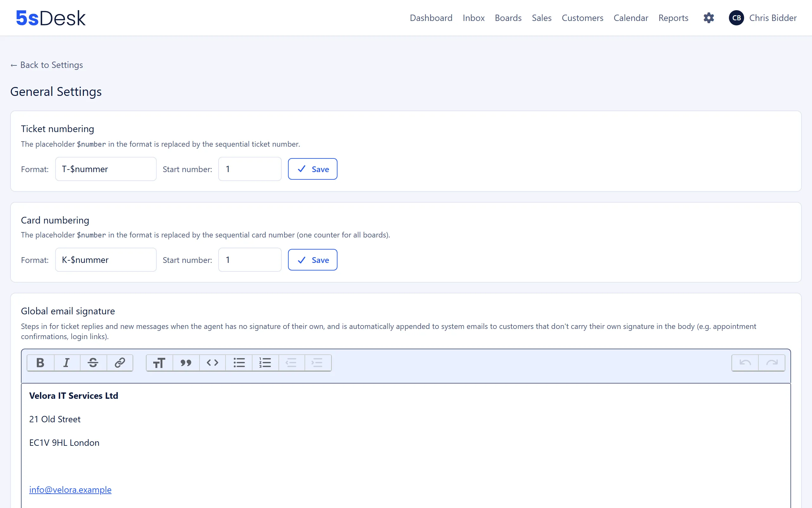Screen dimensions: 812x508
Task: Focus the ticket Format field
Action: (106, 169)
